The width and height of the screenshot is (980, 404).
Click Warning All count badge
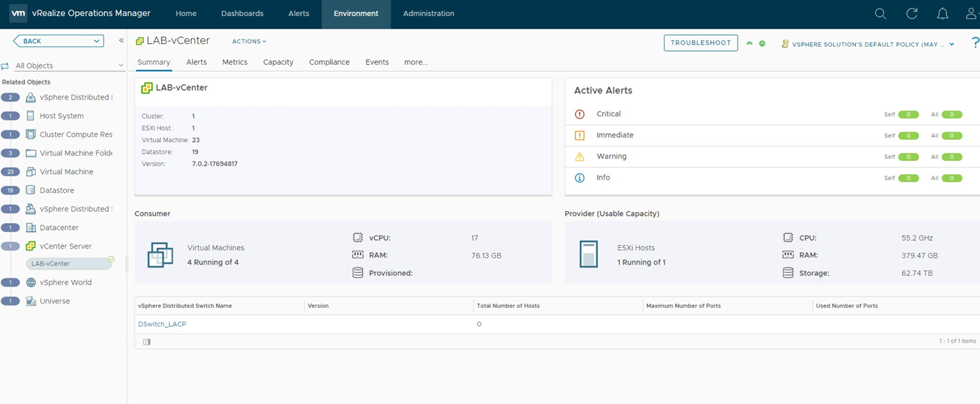[951, 157]
